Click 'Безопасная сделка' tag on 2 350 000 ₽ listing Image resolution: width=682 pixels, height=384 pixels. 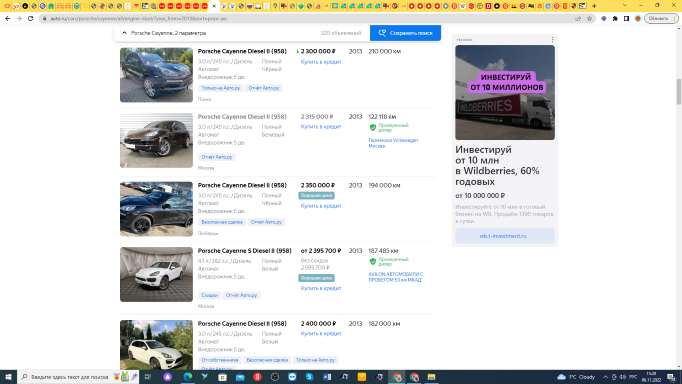coord(222,222)
